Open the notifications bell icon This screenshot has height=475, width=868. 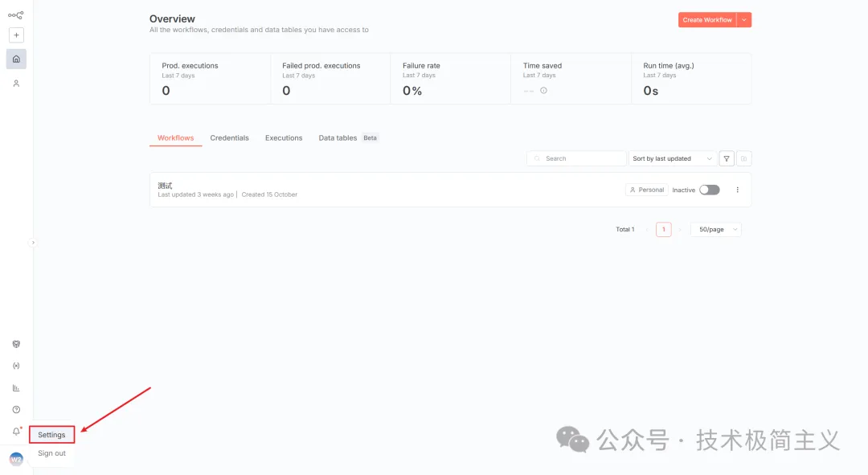coord(16,432)
